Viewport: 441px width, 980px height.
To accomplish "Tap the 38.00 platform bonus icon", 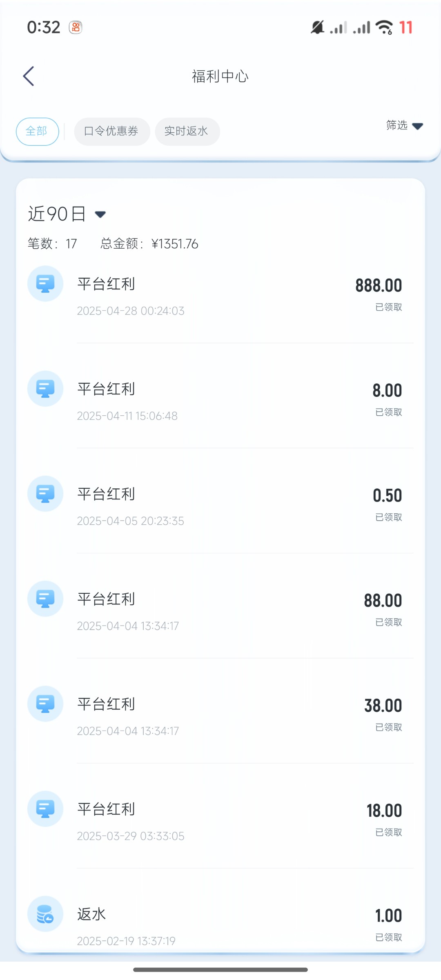I will [x=45, y=704].
